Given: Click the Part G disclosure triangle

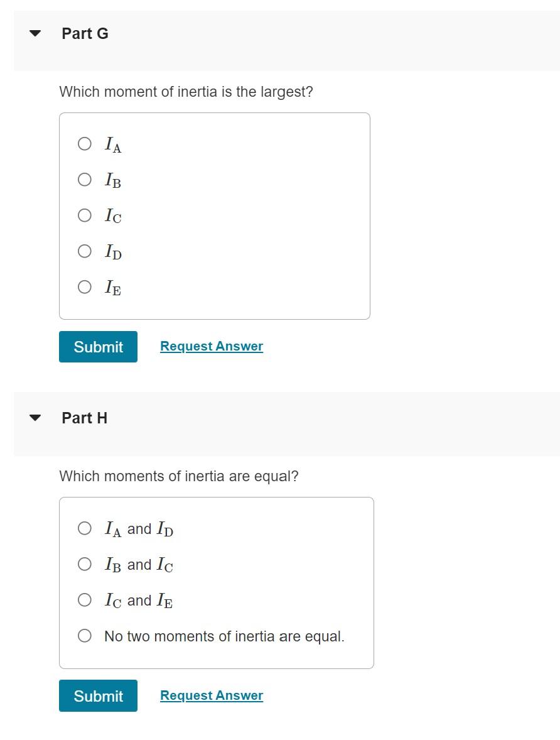Looking at the screenshot, I should [36, 33].
